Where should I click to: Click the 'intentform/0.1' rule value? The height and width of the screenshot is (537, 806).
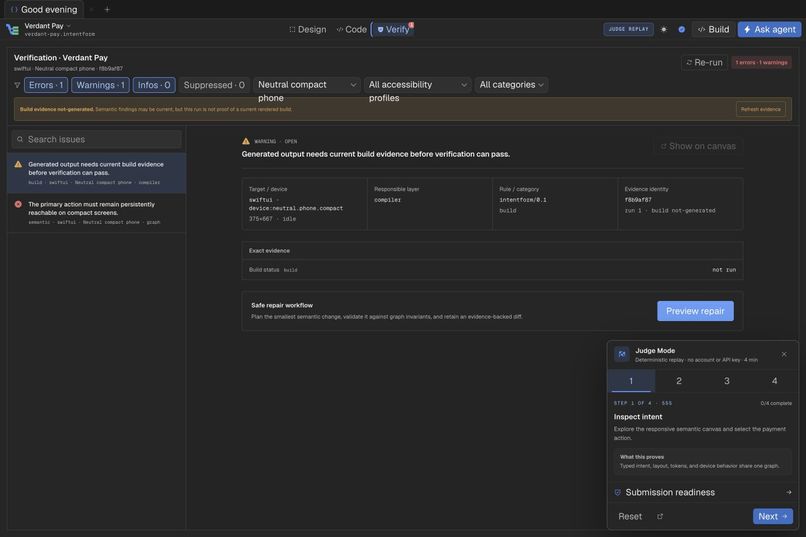[523, 200]
